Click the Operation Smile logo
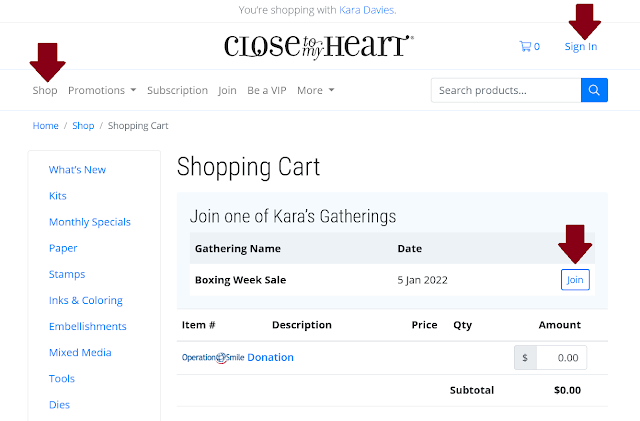 pyautogui.click(x=212, y=357)
